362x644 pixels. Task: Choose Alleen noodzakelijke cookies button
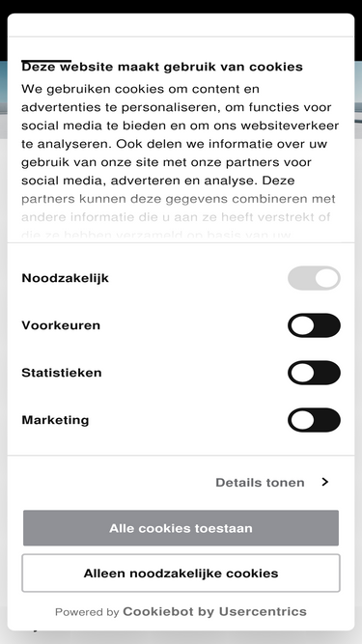pyautogui.click(x=181, y=573)
